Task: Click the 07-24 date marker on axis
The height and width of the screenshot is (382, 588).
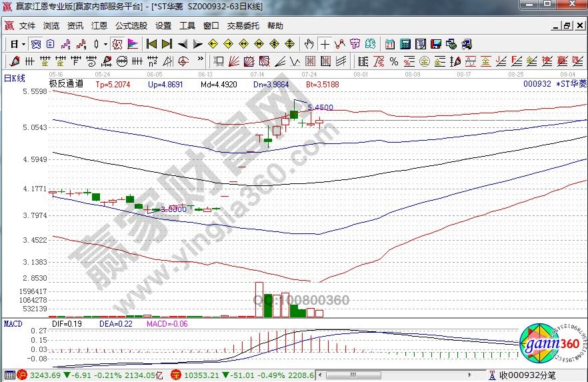Action: click(309, 75)
